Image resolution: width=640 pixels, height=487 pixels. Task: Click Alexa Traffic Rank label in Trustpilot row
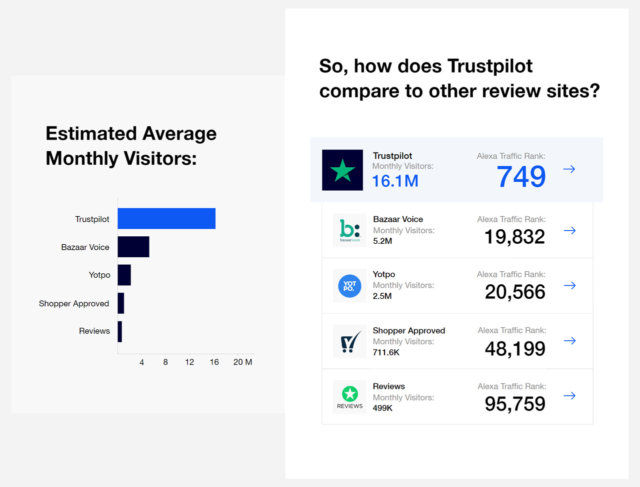511,156
